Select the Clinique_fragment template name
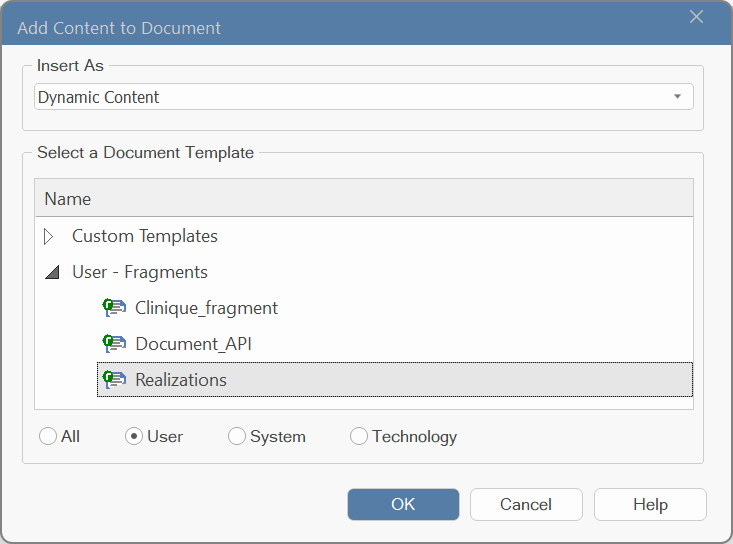The width and height of the screenshot is (733, 544). tap(206, 308)
